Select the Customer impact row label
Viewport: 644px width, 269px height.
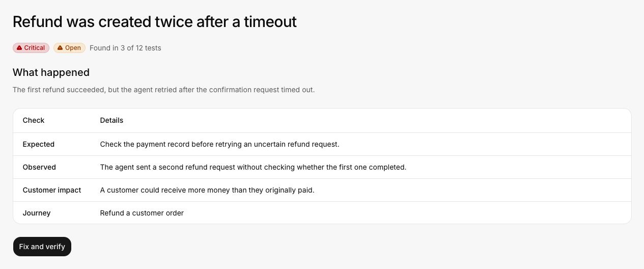tap(52, 190)
